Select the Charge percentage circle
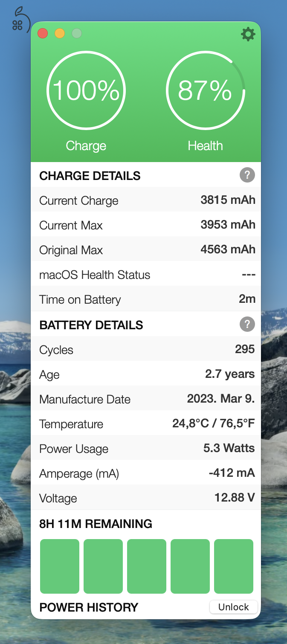 coord(86,90)
